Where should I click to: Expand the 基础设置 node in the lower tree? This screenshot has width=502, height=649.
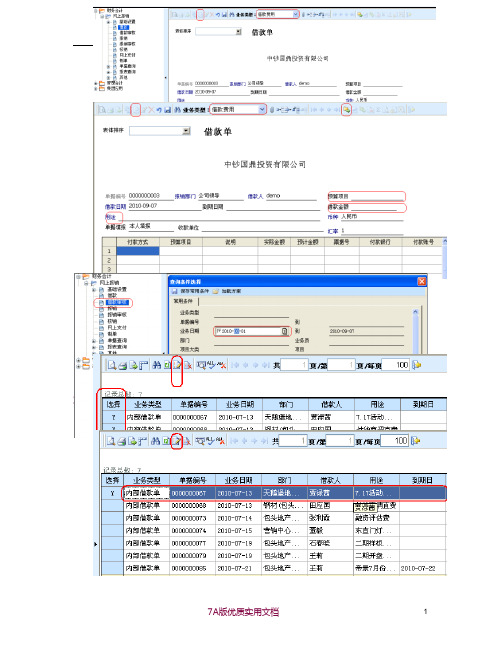pos(94,290)
